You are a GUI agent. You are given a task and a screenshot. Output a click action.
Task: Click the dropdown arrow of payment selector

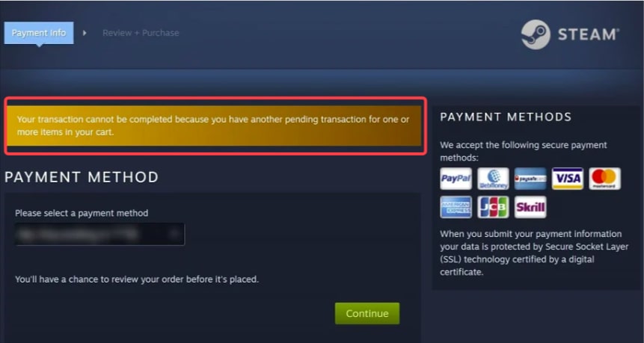174,235
